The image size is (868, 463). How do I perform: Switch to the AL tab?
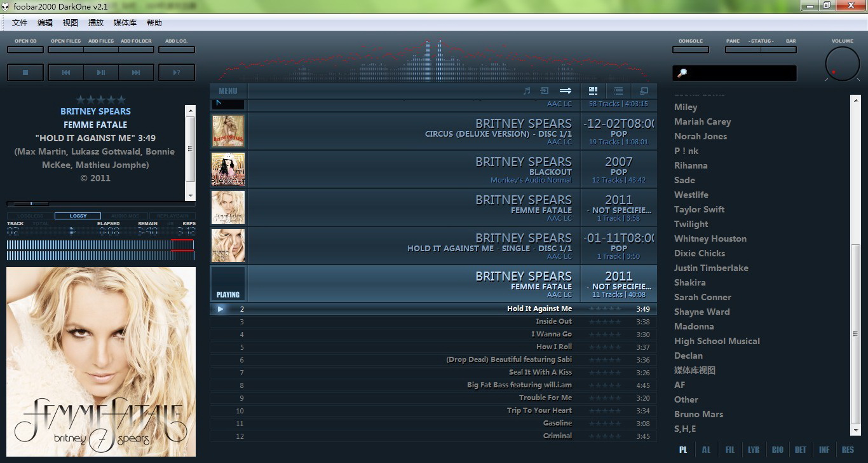click(x=706, y=450)
